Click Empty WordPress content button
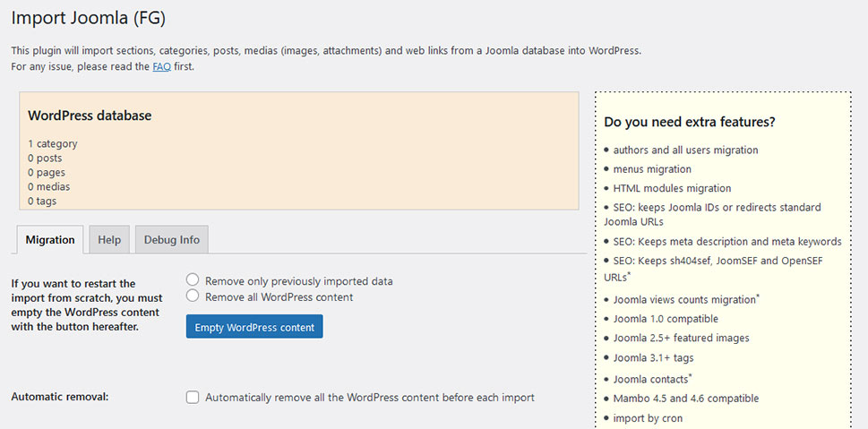The width and height of the screenshot is (868, 429). pyautogui.click(x=254, y=327)
